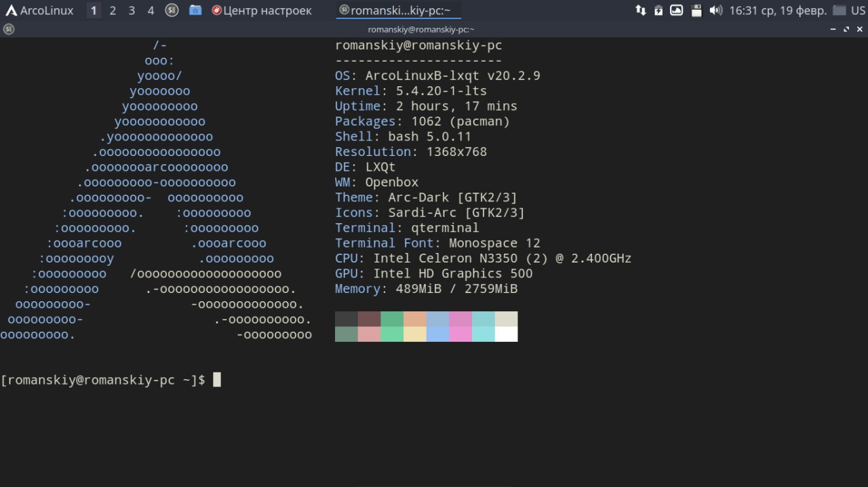
Task: Switch to workspace 4 in the panel
Action: coord(151,10)
